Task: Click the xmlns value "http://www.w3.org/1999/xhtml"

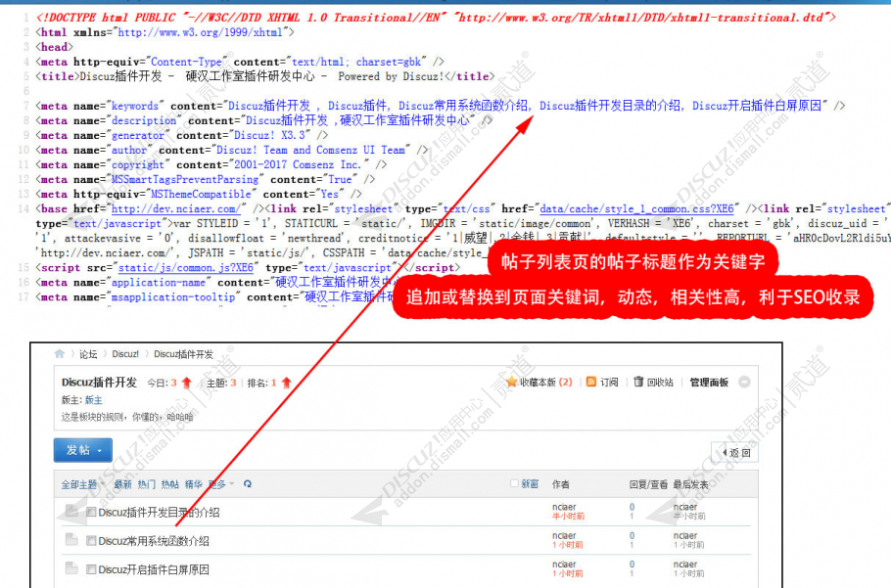Action: pyautogui.click(x=200, y=32)
